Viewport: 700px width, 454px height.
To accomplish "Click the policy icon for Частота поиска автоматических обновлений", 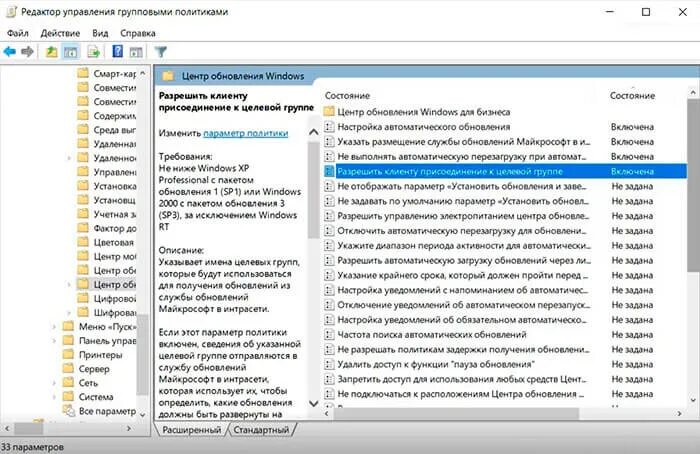I will (x=329, y=334).
